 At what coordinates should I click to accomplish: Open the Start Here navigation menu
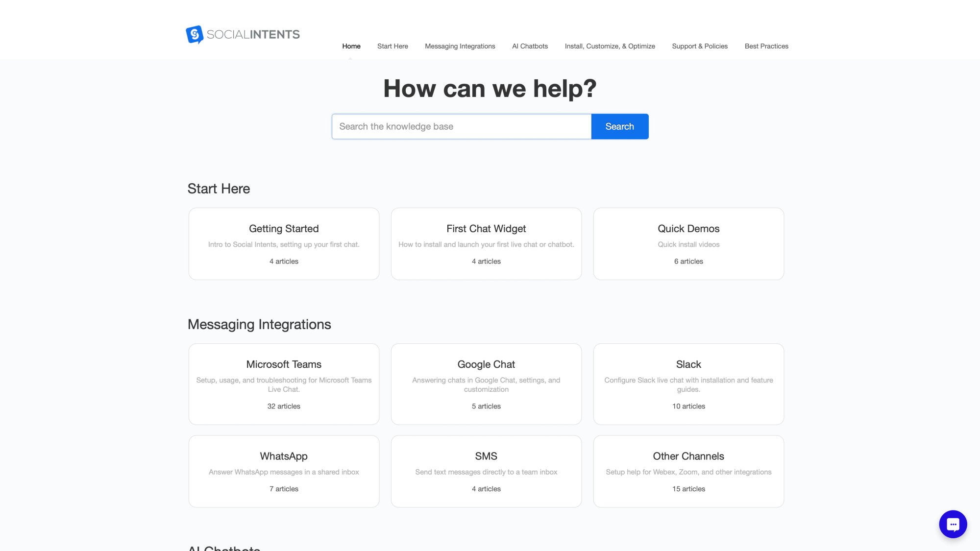[392, 46]
